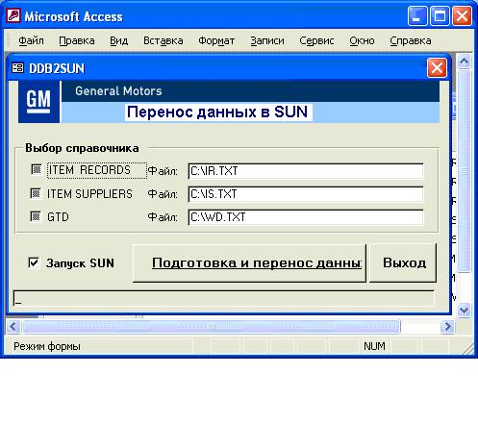The width and height of the screenshot is (478, 448).
Task: Close the Microsoft Access window
Action: (462, 15)
